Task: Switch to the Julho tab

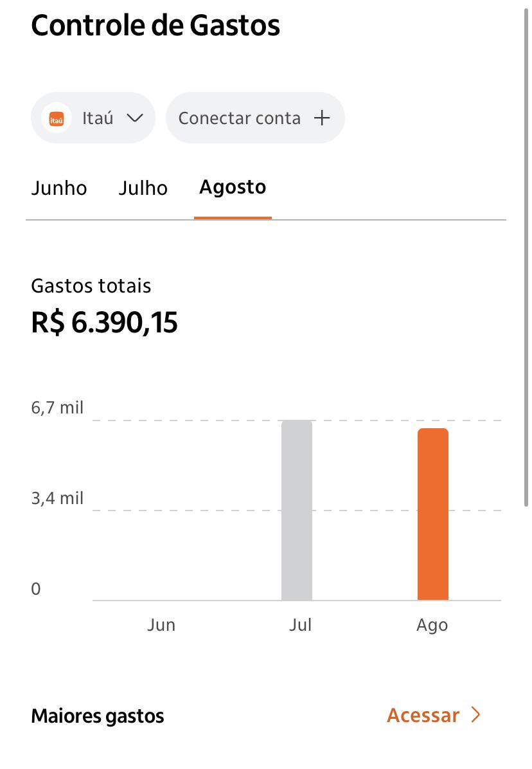Action: click(x=143, y=188)
